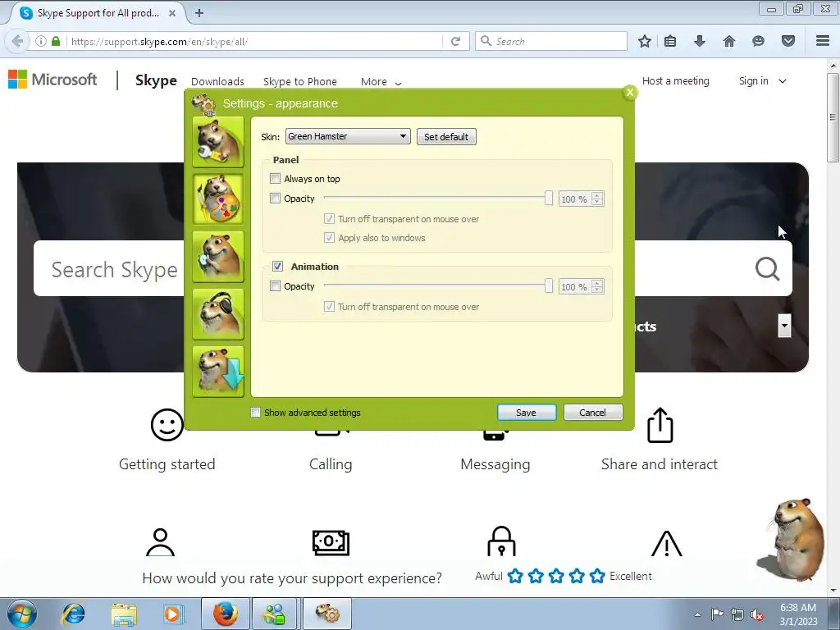
Task: Show hidden tray icons arrow
Action: point(697,614)
